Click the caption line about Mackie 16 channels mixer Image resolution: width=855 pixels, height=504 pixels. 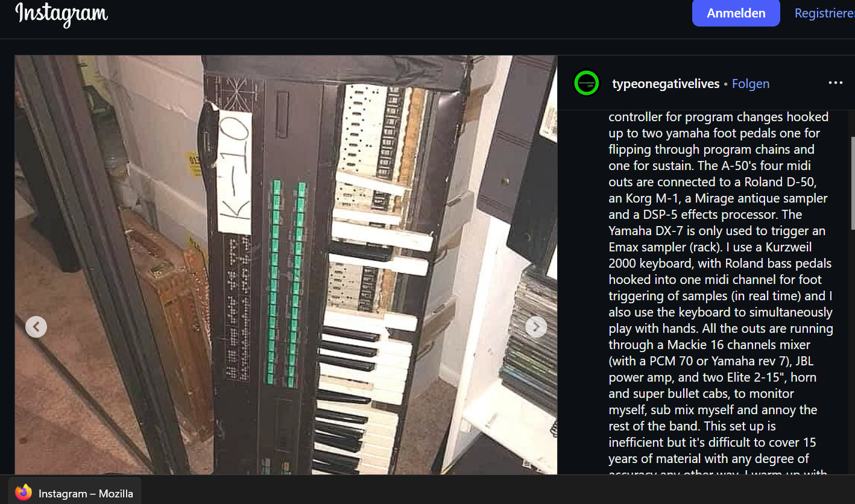[x=710, y=345]
